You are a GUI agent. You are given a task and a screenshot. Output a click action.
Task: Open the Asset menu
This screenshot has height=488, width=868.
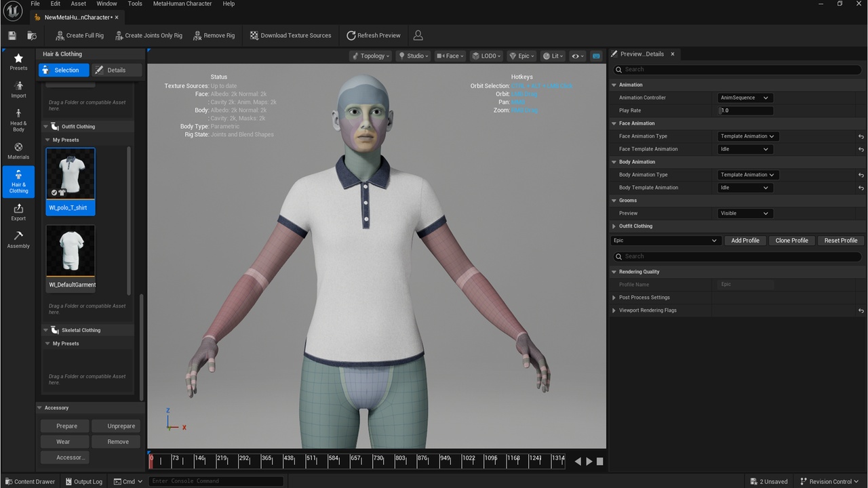click(79, 4)
